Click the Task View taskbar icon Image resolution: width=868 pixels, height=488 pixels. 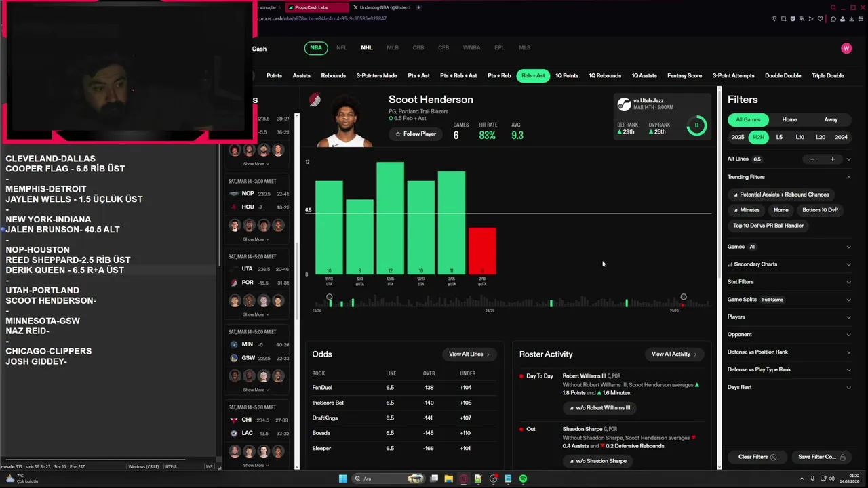[x=434, y=479]
